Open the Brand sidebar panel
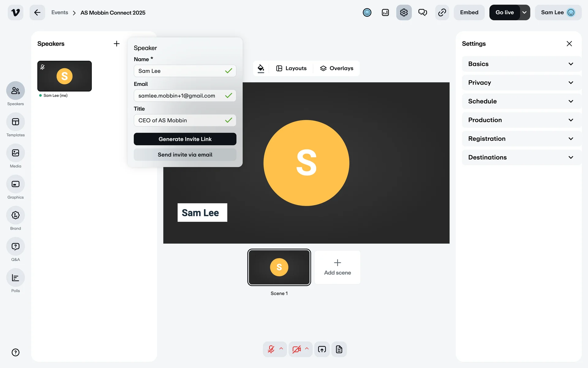The height and width of the screenshot is (368, 588). point(15,215)
